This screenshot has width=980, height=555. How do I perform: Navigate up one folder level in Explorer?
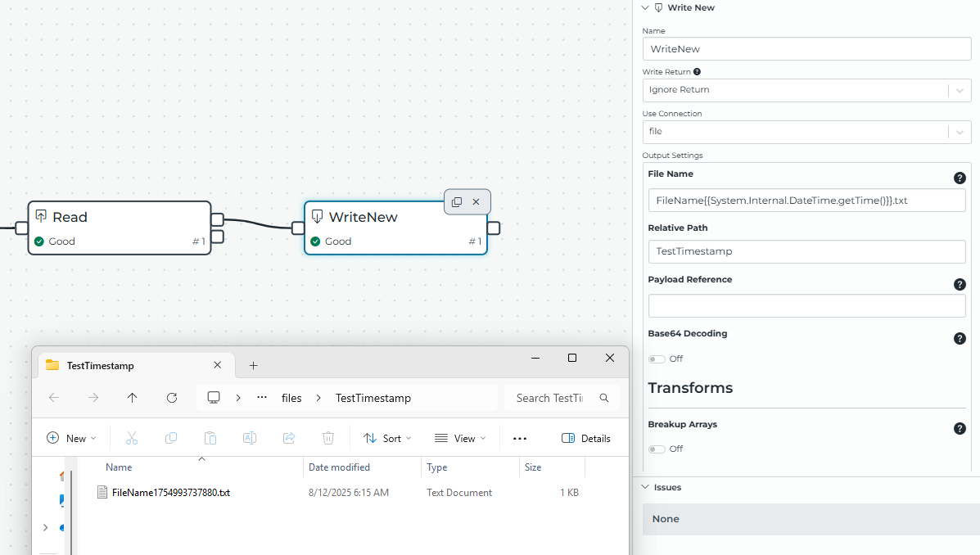(133, 398)
